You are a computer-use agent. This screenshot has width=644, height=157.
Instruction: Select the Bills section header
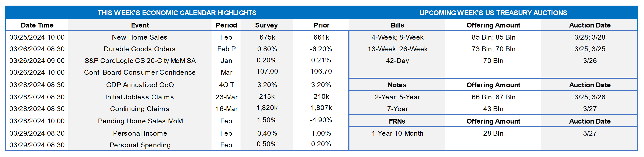click(397, 25)
